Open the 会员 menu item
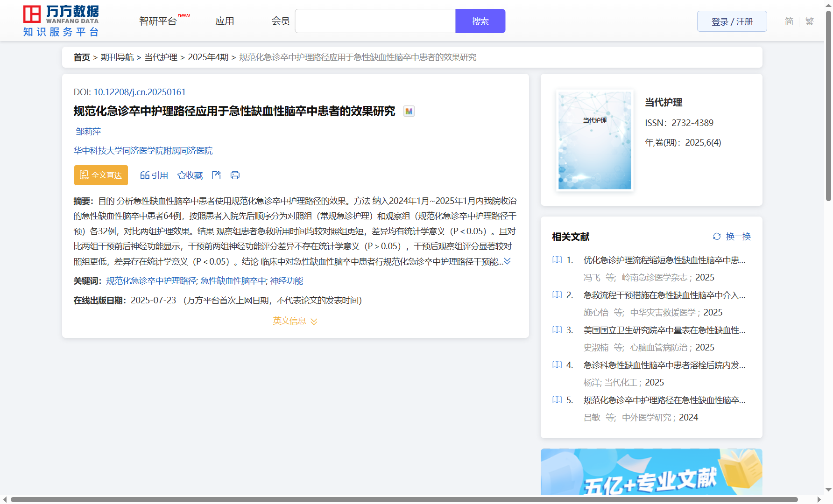This screenshot has height=504, width=833. 281,21
